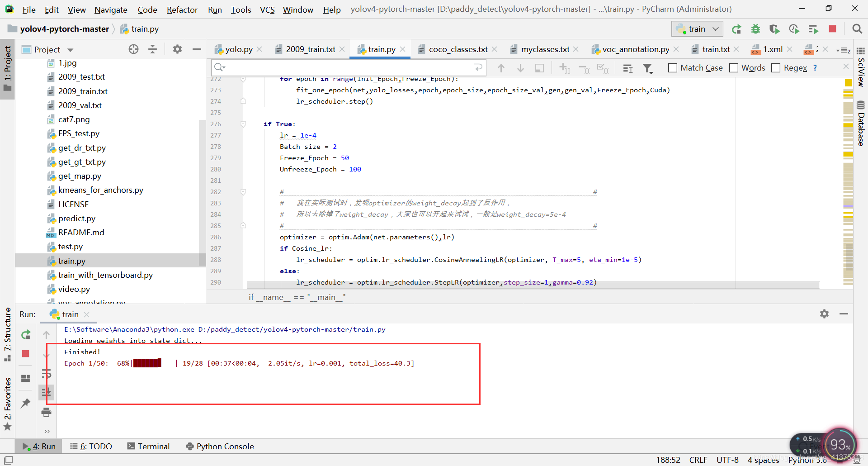Click the Run with Coverage shield icon
The width and height of the screenshot is (868, 466).
click(x=774, y=29)
